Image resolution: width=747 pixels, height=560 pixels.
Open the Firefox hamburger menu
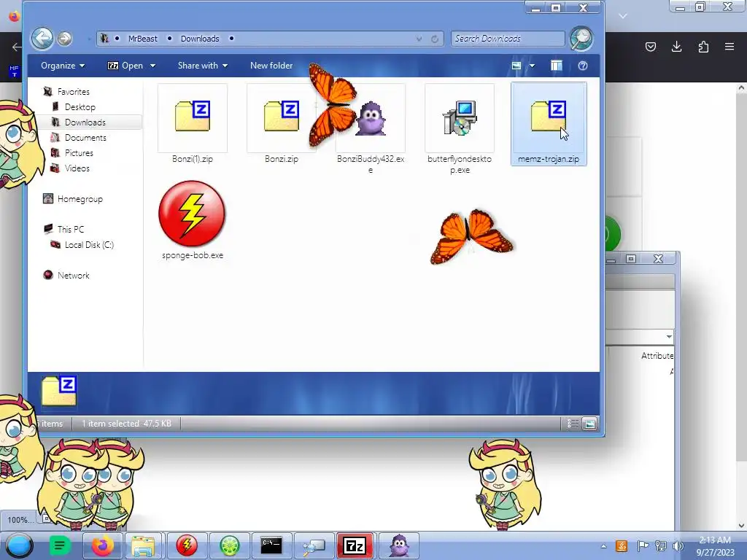729,46
